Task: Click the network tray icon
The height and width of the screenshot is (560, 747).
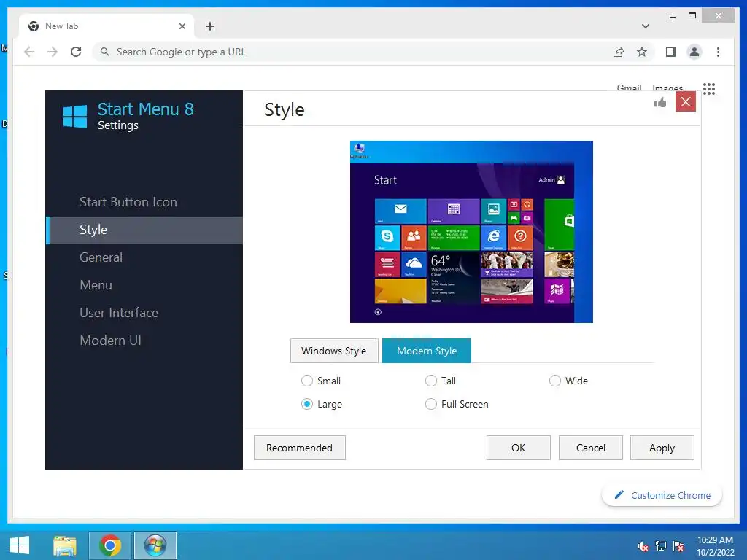Action: [661, 546]
